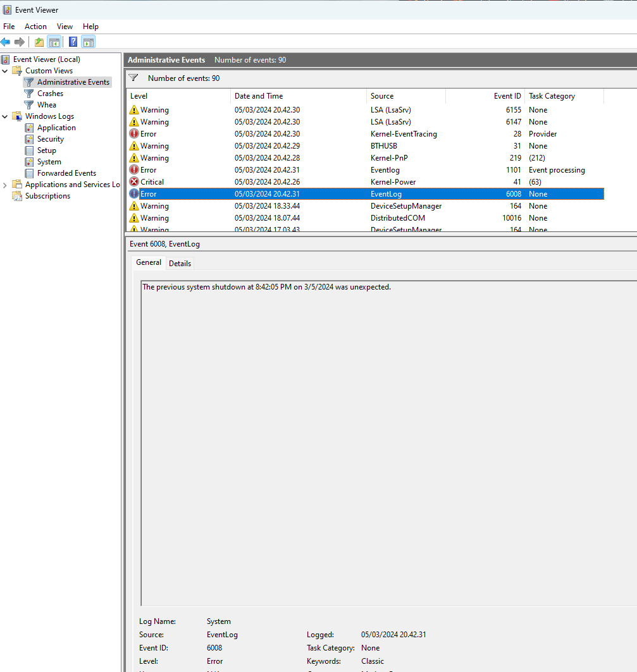Screen dimensions: 637x672
Task: Sort by the Event ID column header
Action: (x=485, y=96)
